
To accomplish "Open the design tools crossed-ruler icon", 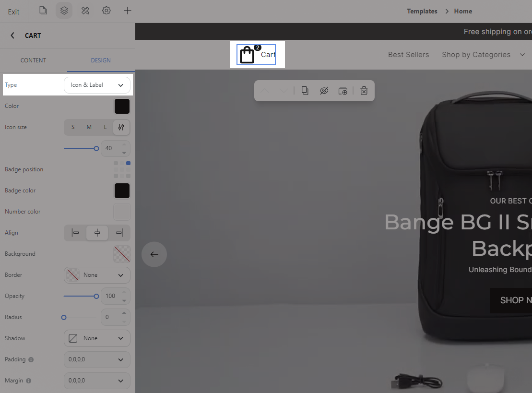I will tap(85, 11).
